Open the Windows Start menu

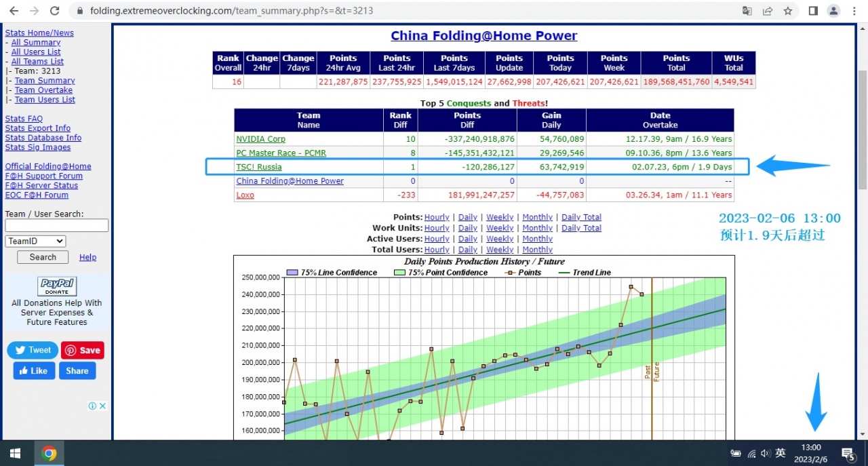click(x=15, y=453)
